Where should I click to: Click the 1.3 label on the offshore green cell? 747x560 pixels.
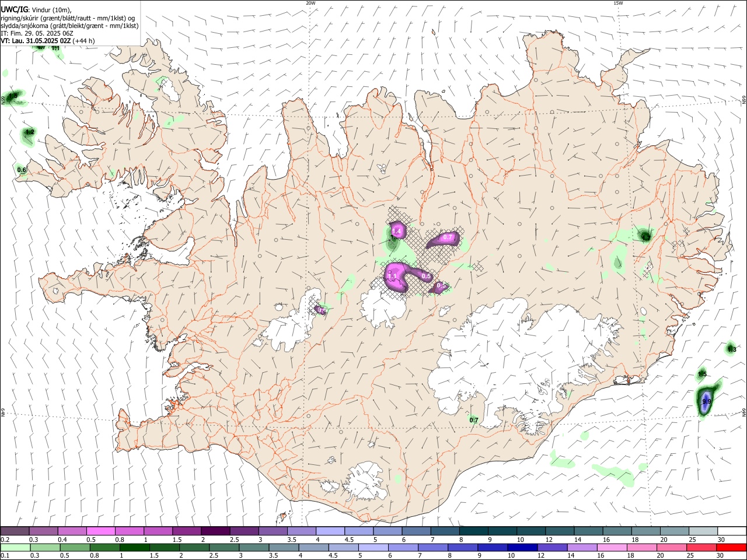point(731,349)
